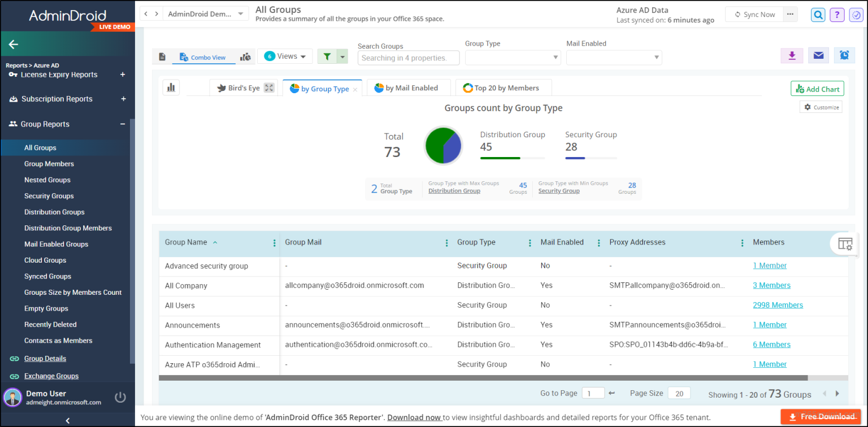Select the chart-only view icon beside Combo View
This screenshot has width=868, height=427.
click(245, 56)
